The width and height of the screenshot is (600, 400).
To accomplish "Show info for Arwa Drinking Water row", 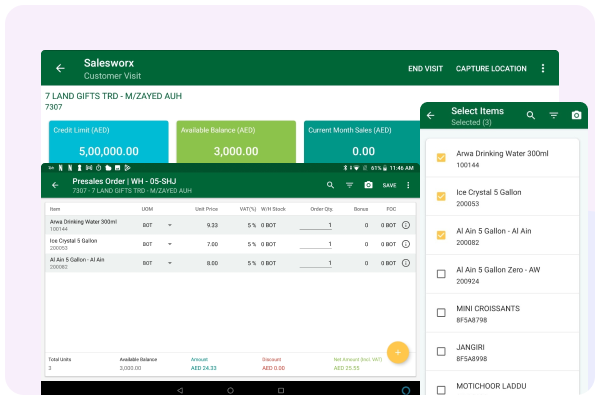I will pyautogui.click(x=406, y=225).
